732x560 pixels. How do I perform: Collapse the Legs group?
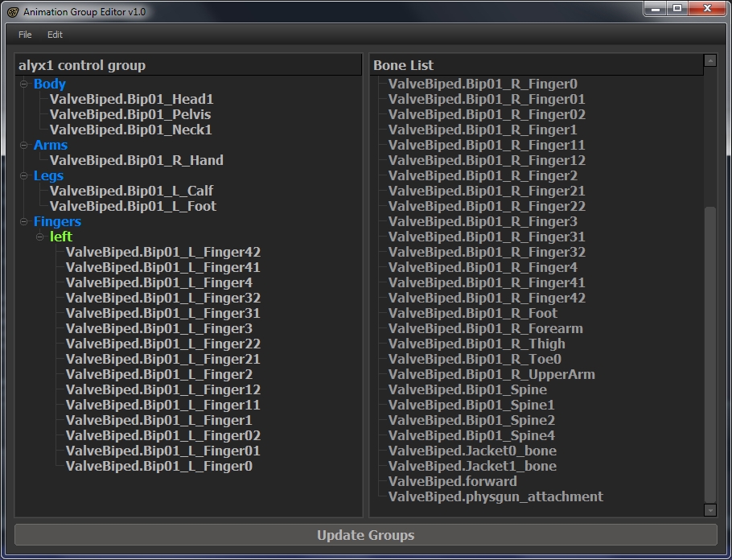24,176
